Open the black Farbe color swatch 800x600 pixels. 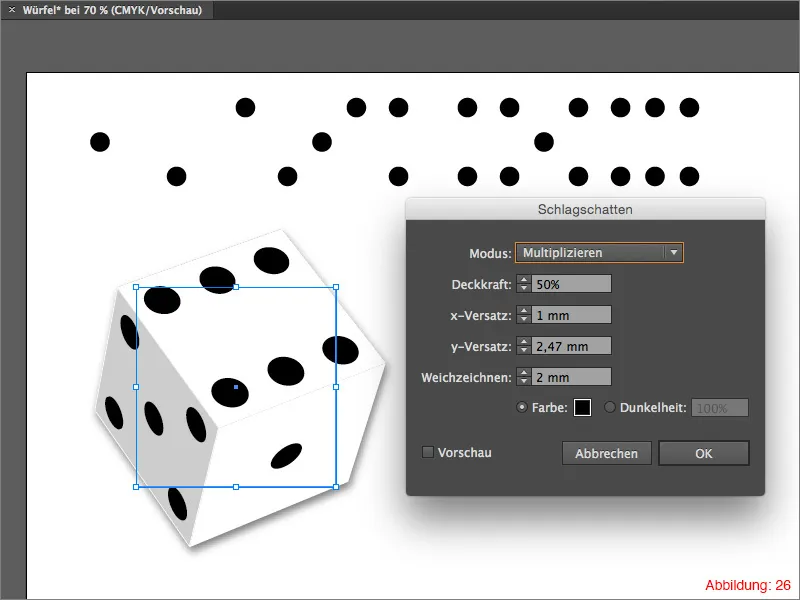pos(582,408)
